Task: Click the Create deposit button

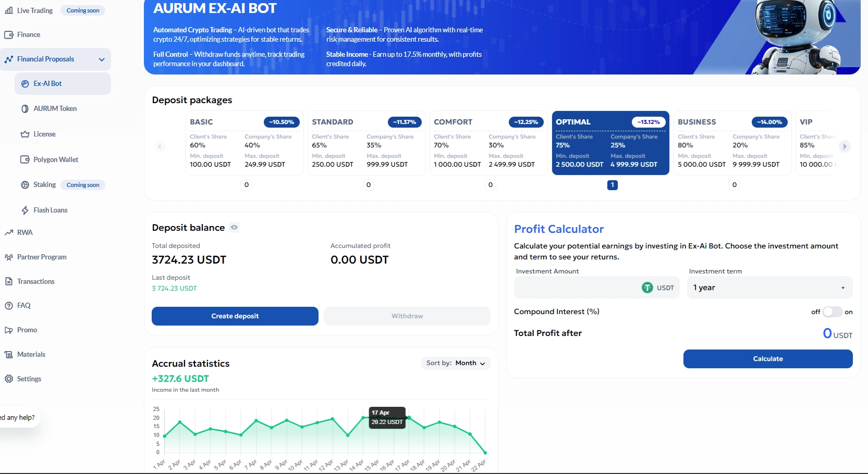Action: (x=235, y=316)
